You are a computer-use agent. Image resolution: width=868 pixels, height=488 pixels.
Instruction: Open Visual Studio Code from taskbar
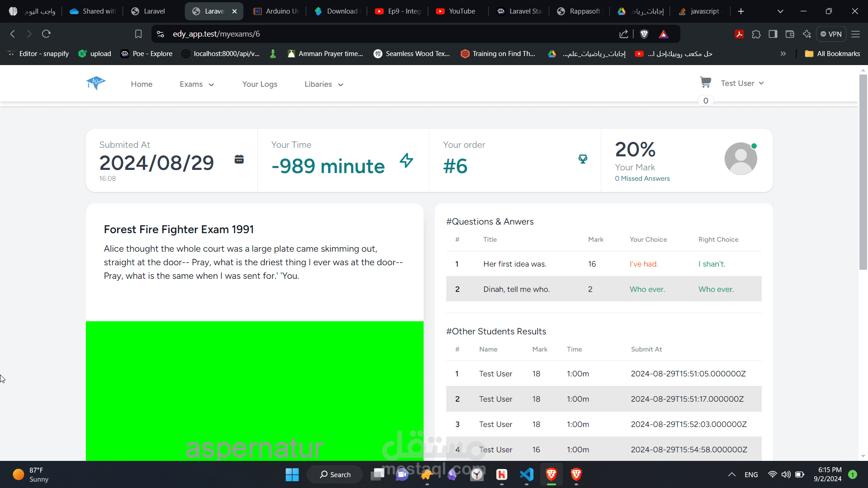pyautogui.click(x=527, y=474)
